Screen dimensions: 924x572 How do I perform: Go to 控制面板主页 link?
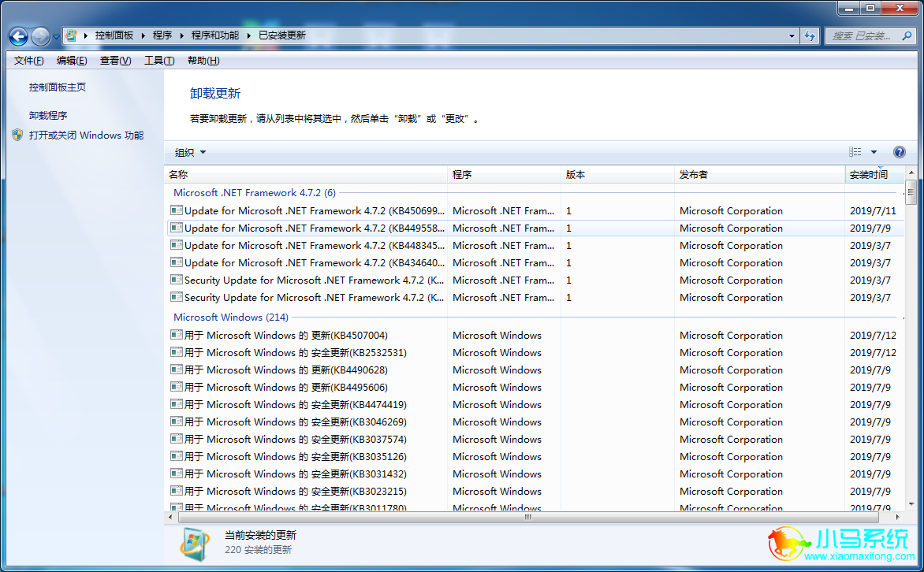(58, 87)
